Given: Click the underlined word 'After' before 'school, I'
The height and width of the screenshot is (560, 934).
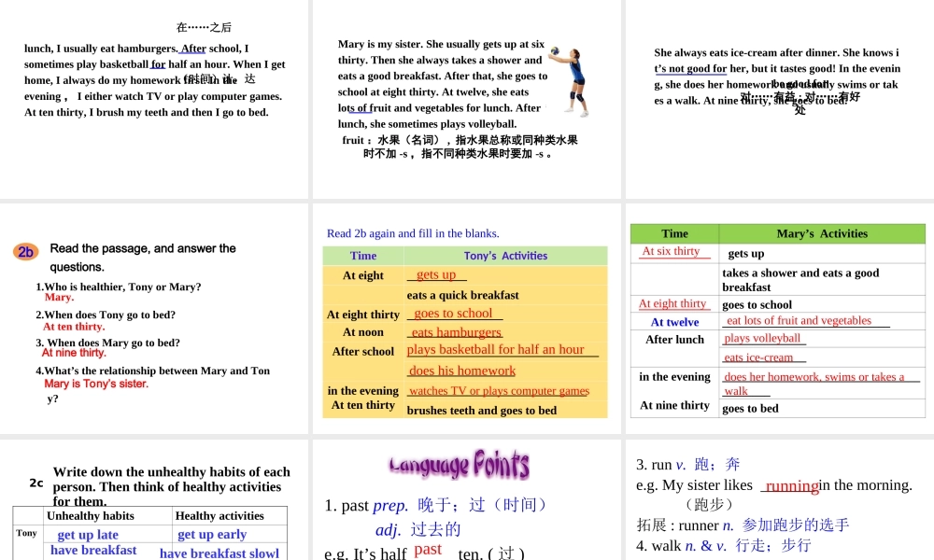Looking at the screenshot, I should click(193, 49).
